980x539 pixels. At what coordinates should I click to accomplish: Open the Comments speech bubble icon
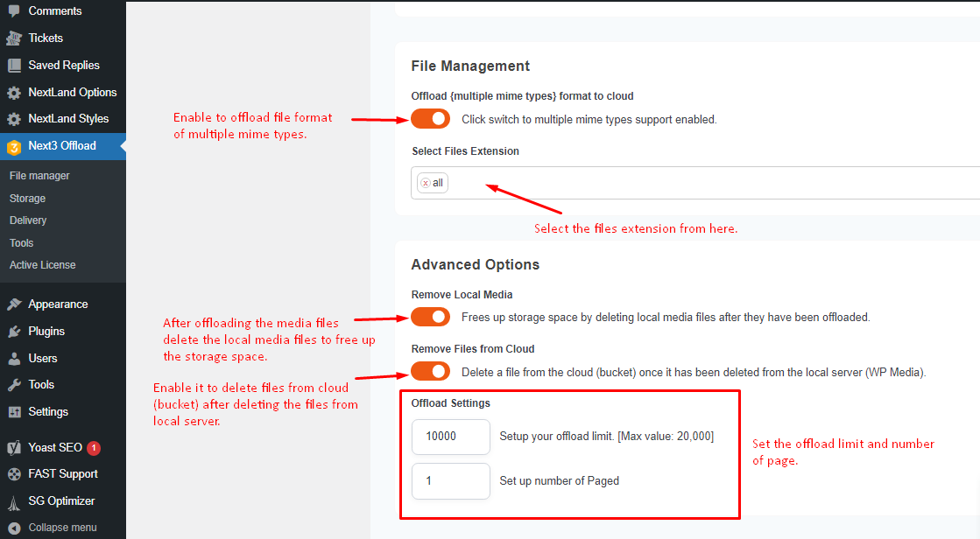pyautogui.click(x=14, y=10)
